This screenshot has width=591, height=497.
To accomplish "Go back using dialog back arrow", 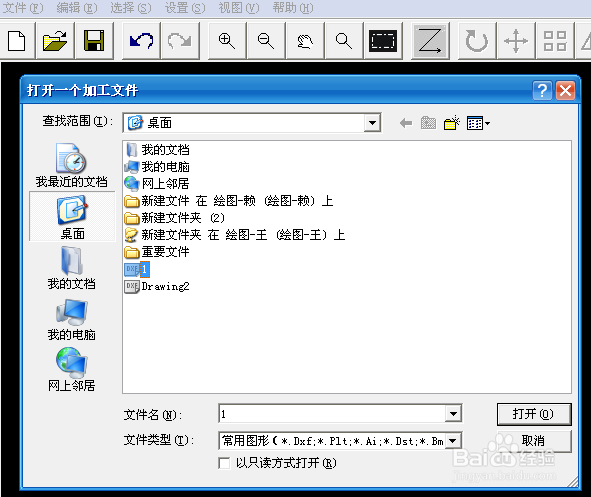I will (x=406, y=123).
